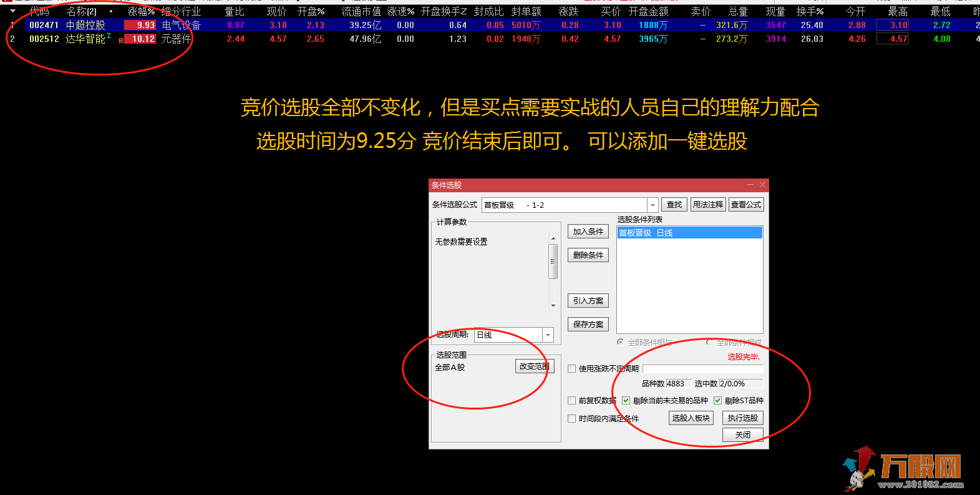The height and width of the screenshot is (495, 980).
Task: Sort by 最高 column header
Action: pyautogui.click(x=898, y=11)
